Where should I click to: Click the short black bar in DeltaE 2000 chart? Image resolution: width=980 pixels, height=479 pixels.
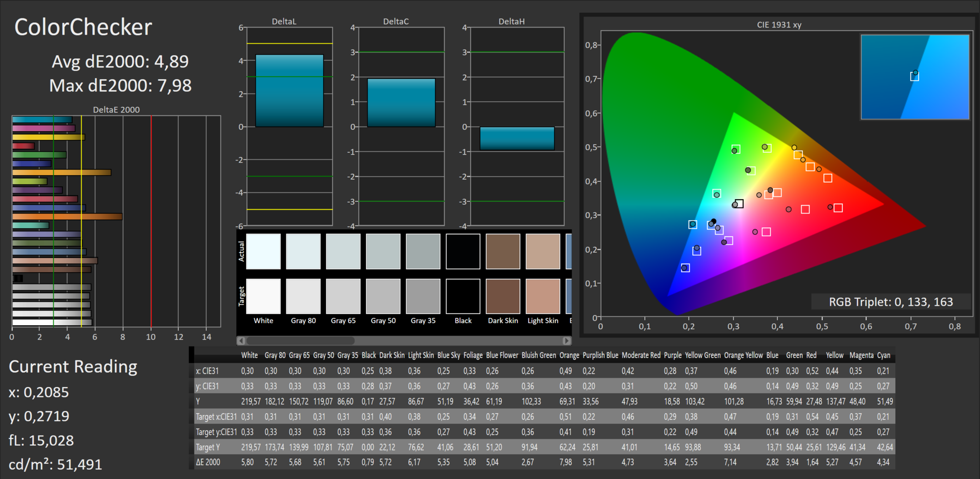(17, 278)
